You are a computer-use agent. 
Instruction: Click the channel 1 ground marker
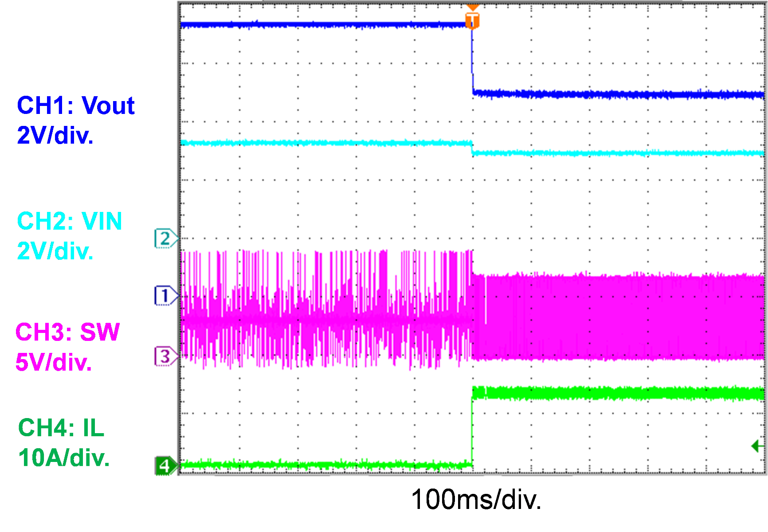pyautogui.click(x=166, y=296)
